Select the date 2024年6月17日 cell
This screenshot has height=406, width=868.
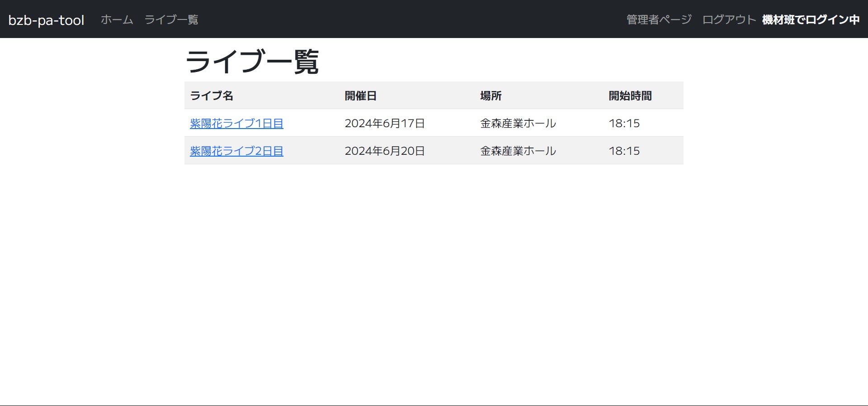pyautogui.click(x=385, y=123)
